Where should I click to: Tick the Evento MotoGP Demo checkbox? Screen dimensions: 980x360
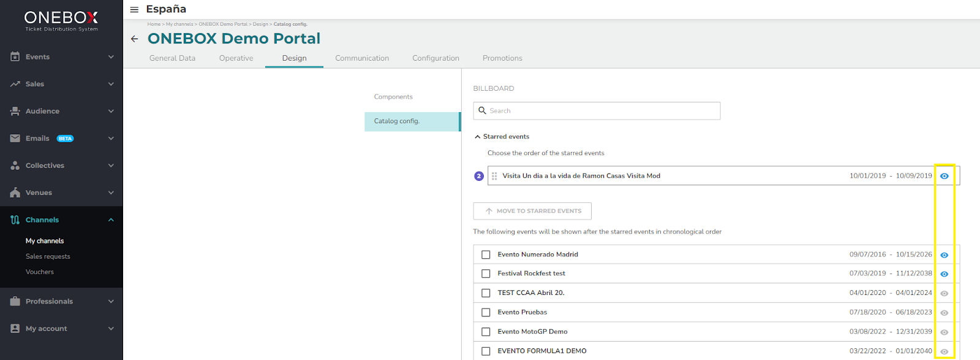click(x=486, y=332)
